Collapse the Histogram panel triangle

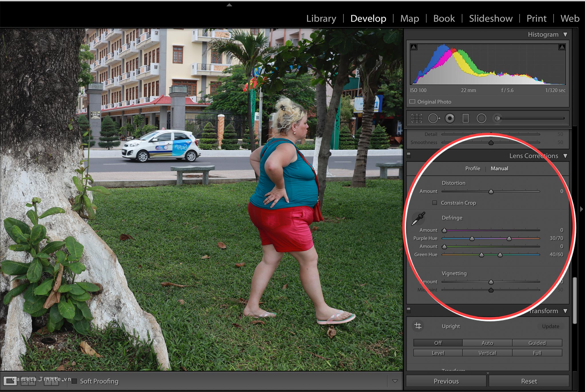565,35
